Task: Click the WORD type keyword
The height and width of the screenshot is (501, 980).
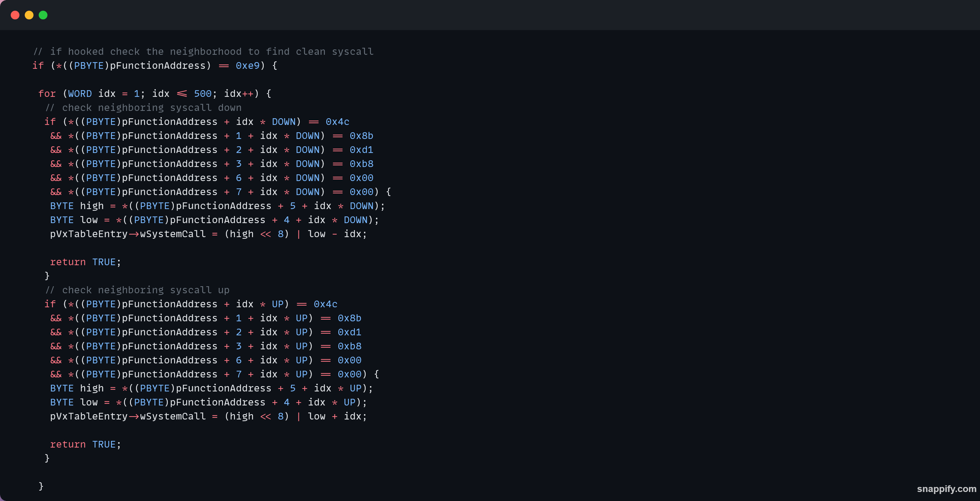Action: coord(80,94)
